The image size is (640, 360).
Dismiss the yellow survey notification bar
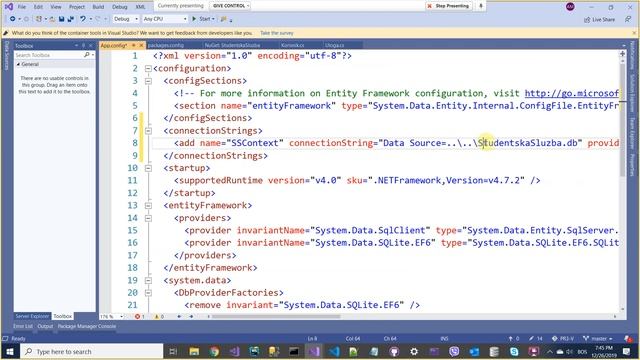coord(634,33)
